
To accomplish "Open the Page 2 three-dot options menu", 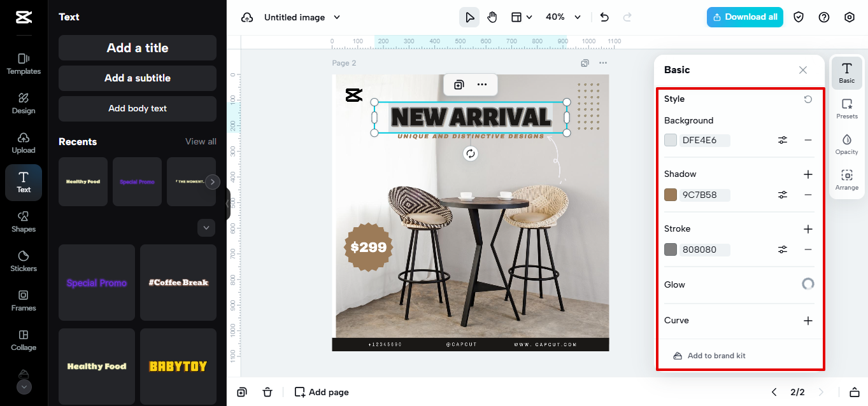I will pyautogui.click(x=602, y=63).
